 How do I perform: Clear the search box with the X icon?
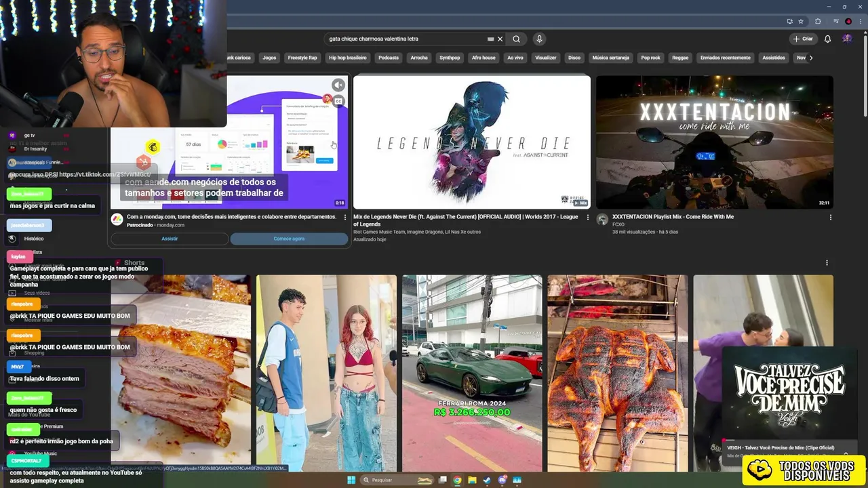[500, 39]
